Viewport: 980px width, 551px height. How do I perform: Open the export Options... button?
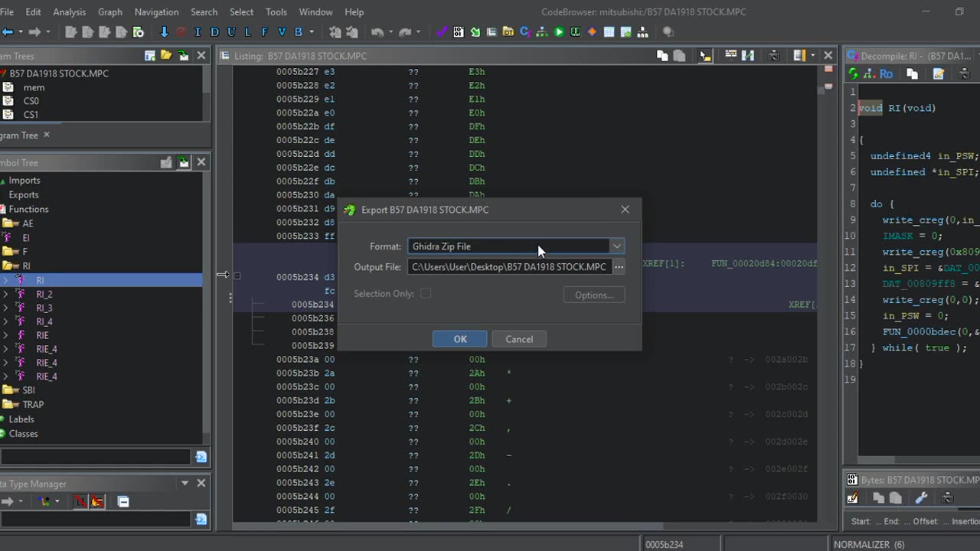click(594, 295)
